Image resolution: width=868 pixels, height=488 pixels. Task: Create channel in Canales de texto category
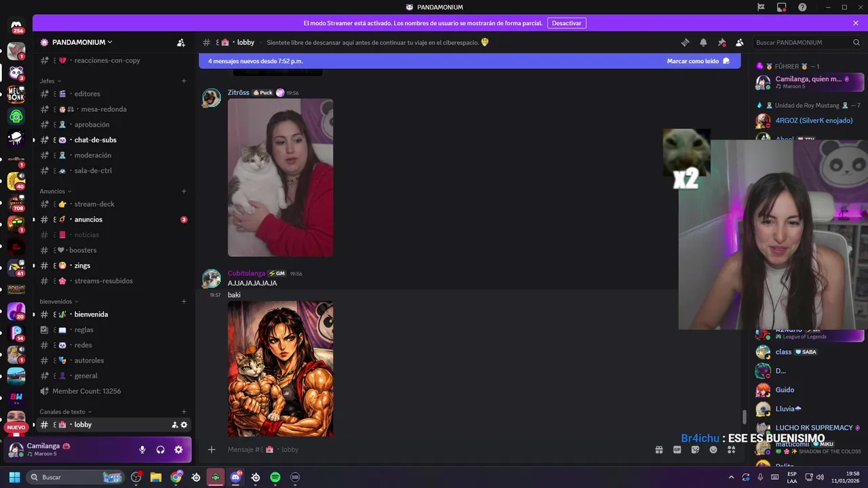(184, 411)
